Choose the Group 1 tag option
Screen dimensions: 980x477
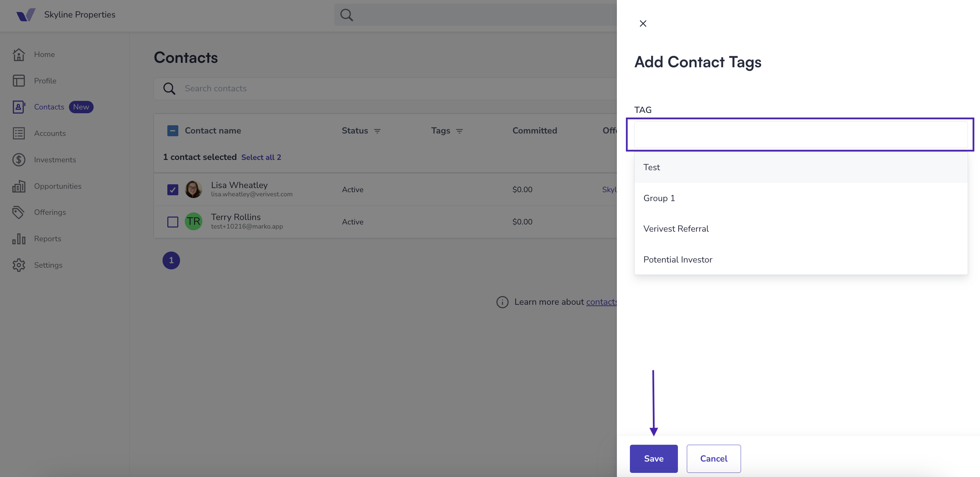click(x=801, y=198)
